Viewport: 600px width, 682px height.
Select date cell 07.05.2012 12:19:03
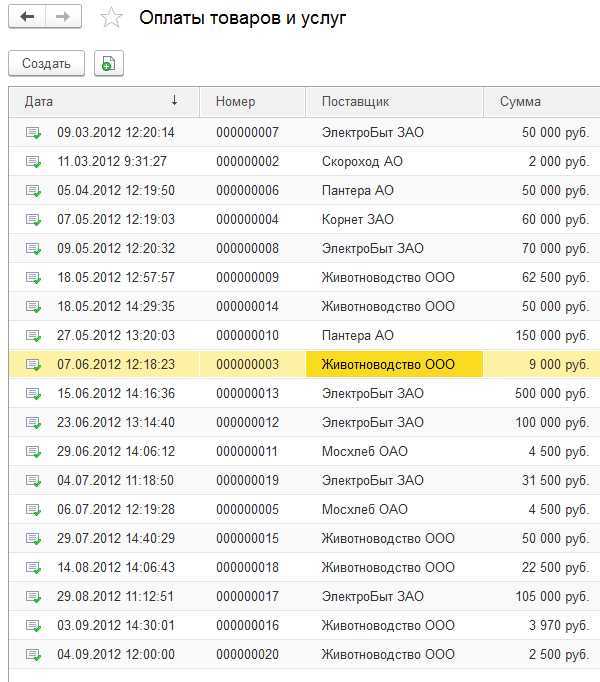(116, 219)
